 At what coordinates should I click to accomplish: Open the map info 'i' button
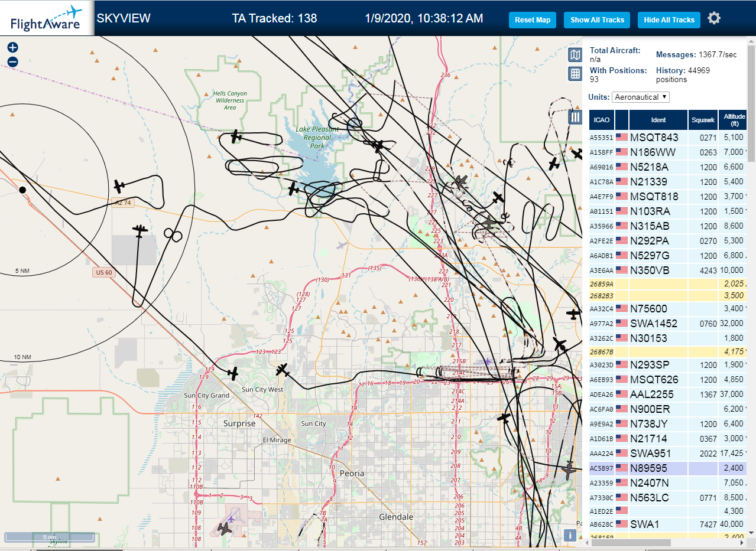pos(570,535)
